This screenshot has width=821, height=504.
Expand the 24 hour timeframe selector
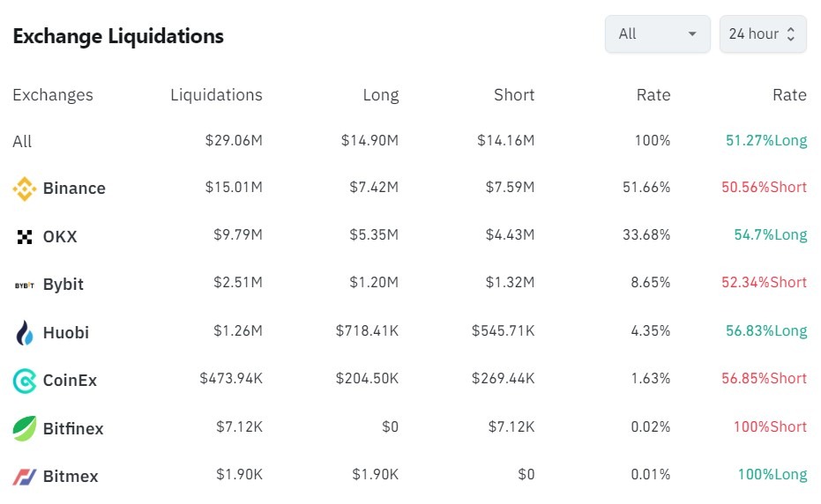(762, 34)
